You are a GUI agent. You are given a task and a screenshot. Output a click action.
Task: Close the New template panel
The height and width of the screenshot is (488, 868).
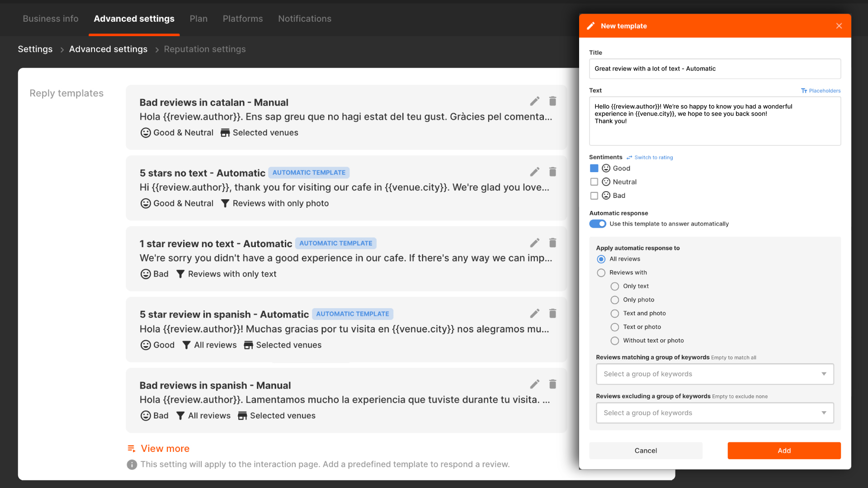[839, 26]
